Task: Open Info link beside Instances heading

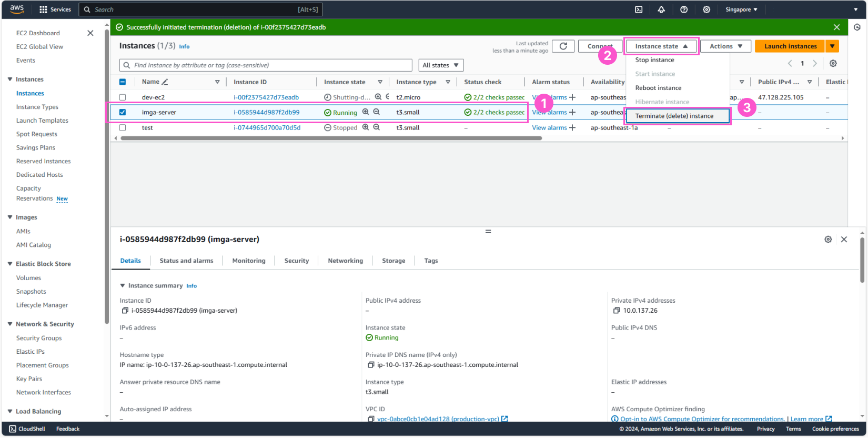Action: coord(184,47)
